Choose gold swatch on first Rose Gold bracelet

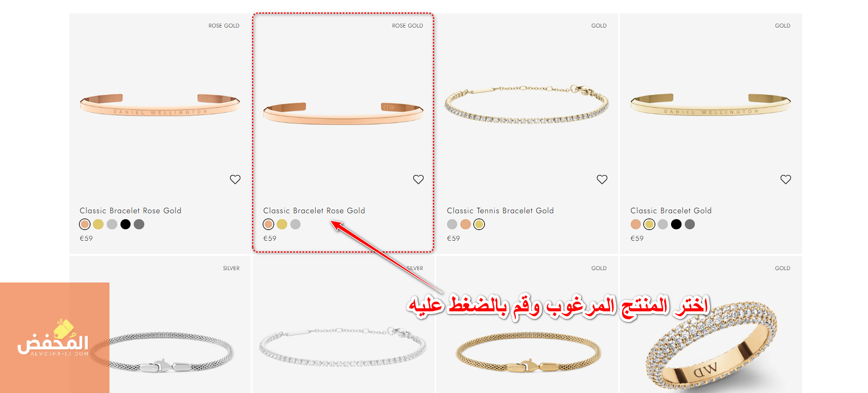click(98, 224)
